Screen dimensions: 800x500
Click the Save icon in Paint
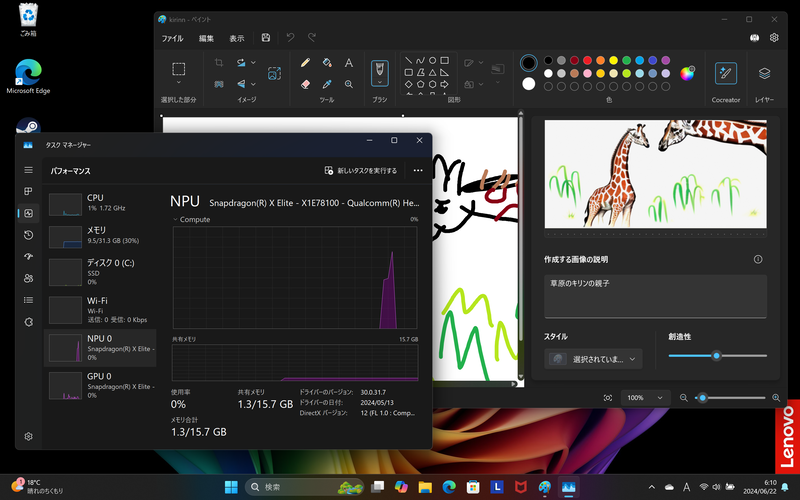(x=266, y=38)
